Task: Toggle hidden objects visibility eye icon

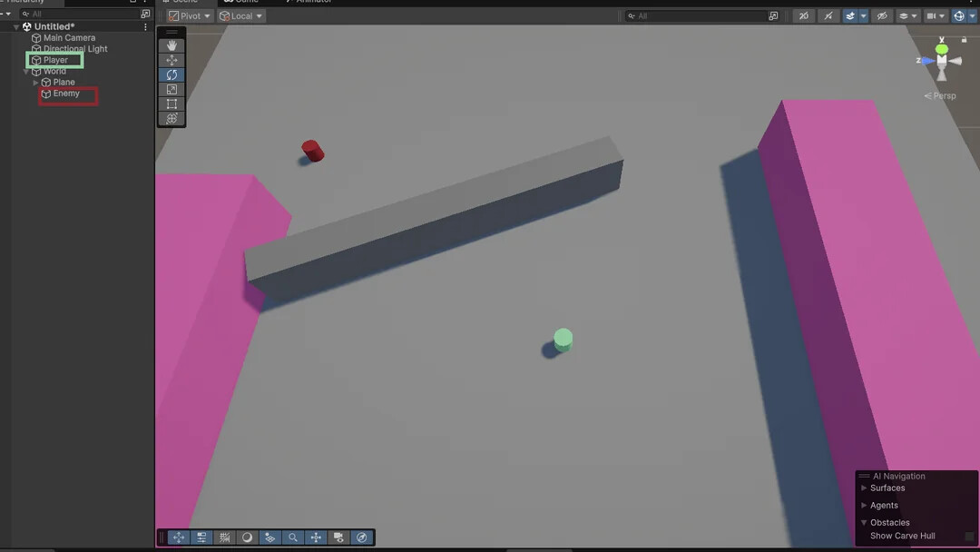Action: coord(882,15)
